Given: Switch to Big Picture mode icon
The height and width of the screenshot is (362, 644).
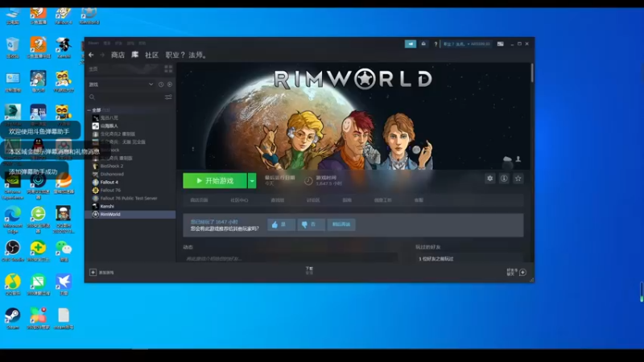Looking at the screenshot, I should tap(500, 44).
